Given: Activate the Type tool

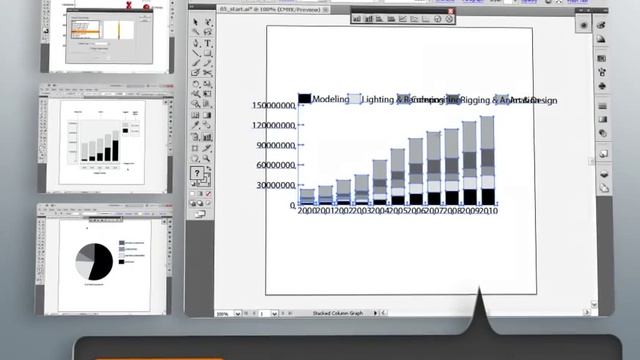Looking at the screenshot, I should point(208,43).
